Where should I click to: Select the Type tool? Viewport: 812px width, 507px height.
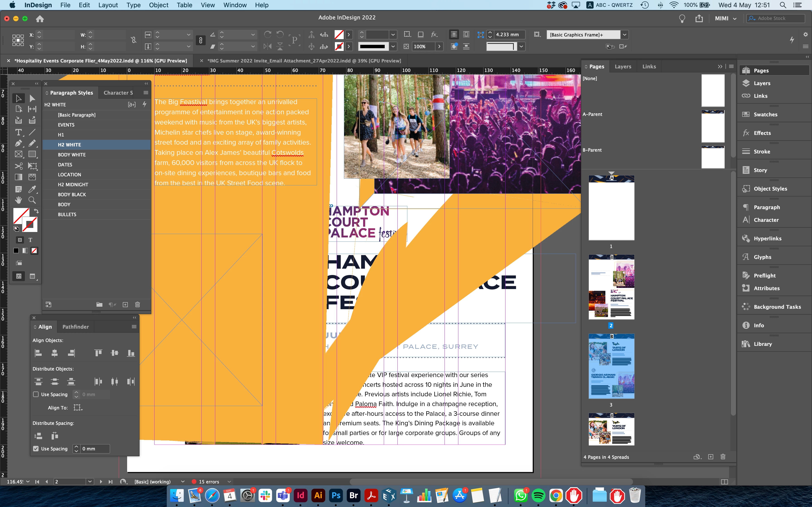pyautogui.click(x=18, y=132)
